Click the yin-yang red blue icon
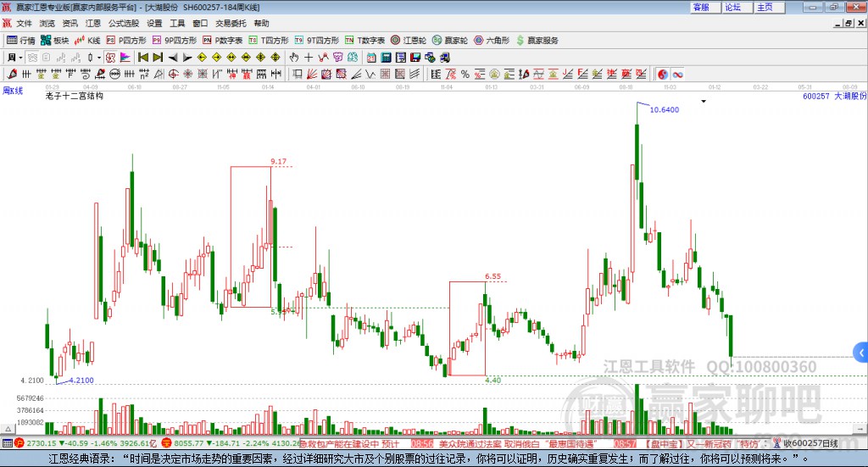Image resolution: width=868 pixels, height=467 pixels. tap(663, 74)
